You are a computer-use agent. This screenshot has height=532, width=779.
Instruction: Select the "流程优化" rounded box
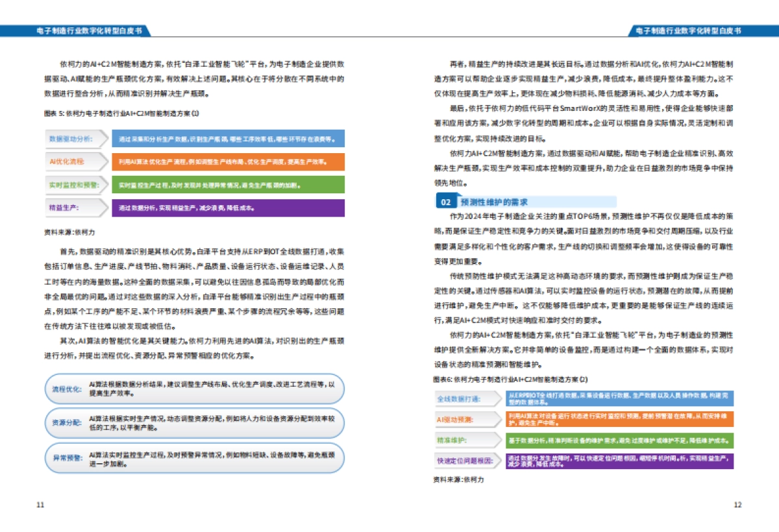pos(193,389)
